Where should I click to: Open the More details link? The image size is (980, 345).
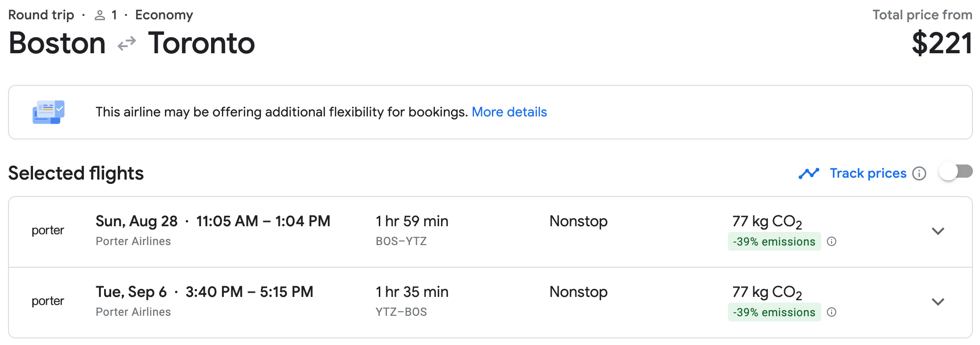[x=509, y=112]
